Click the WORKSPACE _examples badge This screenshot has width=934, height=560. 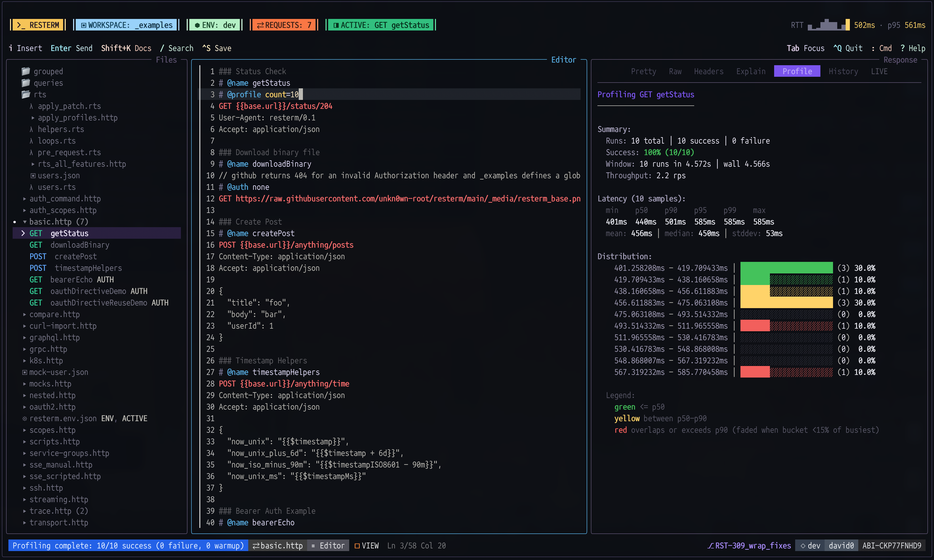[126, 25]
